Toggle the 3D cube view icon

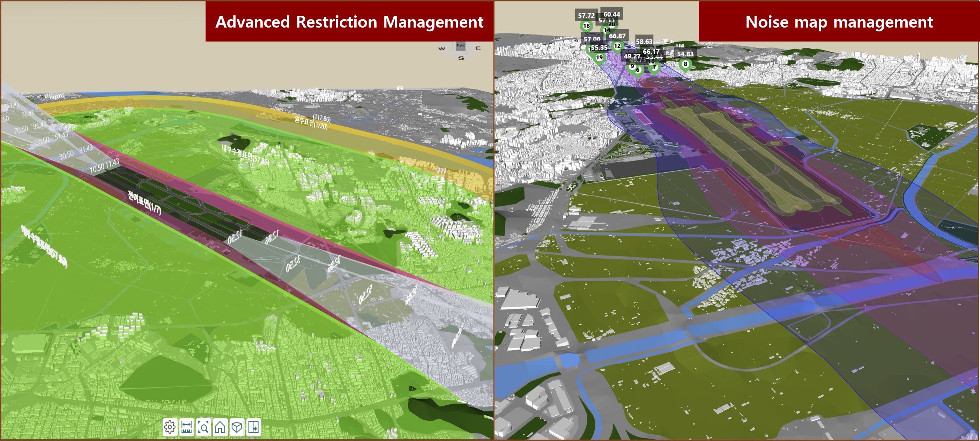coord(237,427)
